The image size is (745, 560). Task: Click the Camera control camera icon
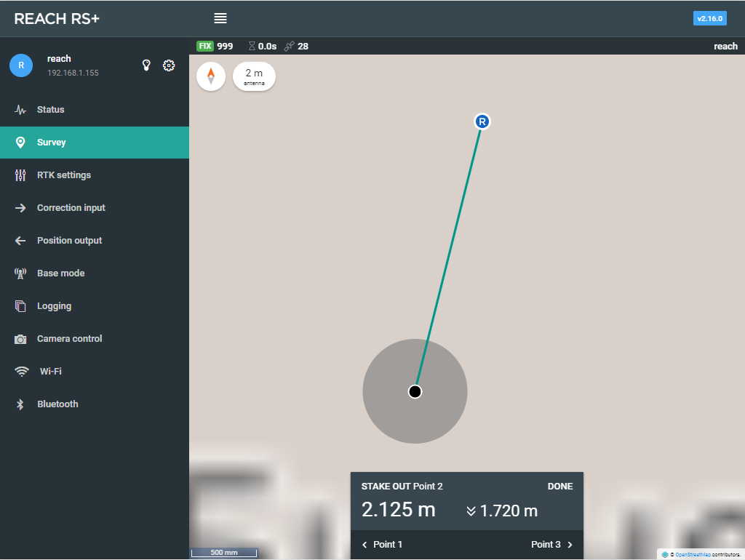(20, 339)
